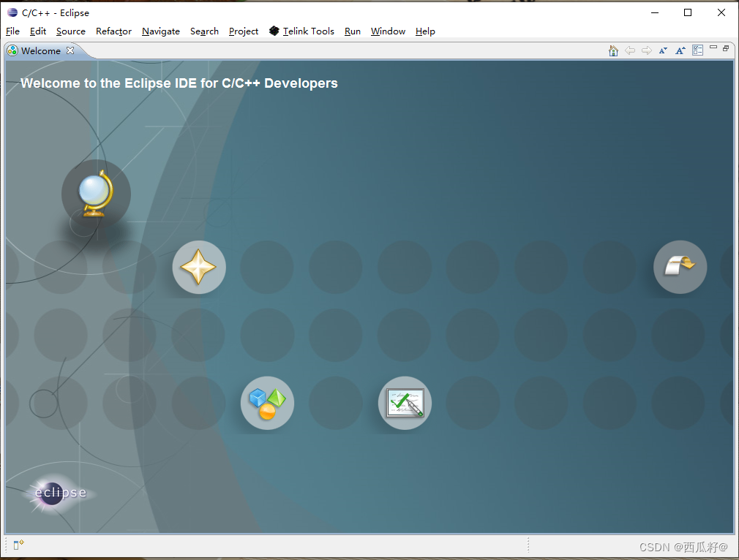This screenshot has width=739, height=560.
Task: Open What's New star icon
Action: pyautogui.click(x=199, y=267)
